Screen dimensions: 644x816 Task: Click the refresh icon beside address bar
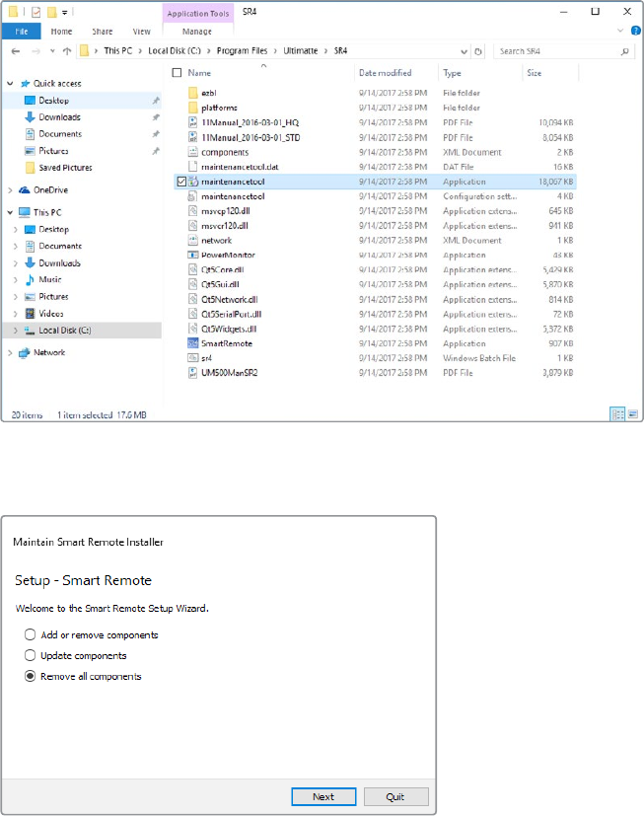478,51
